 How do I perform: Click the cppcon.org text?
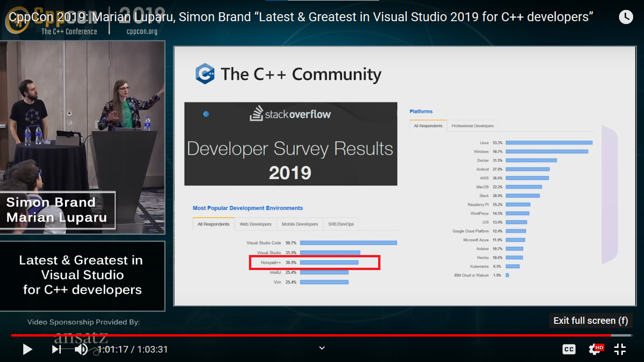[141, 32]
